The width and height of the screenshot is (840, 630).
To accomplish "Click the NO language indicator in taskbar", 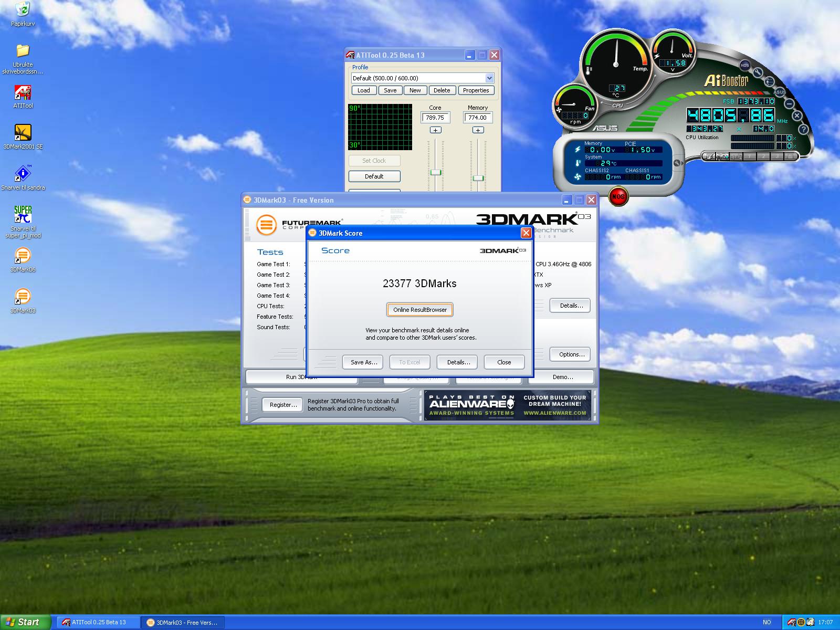I will pos(767,622).
